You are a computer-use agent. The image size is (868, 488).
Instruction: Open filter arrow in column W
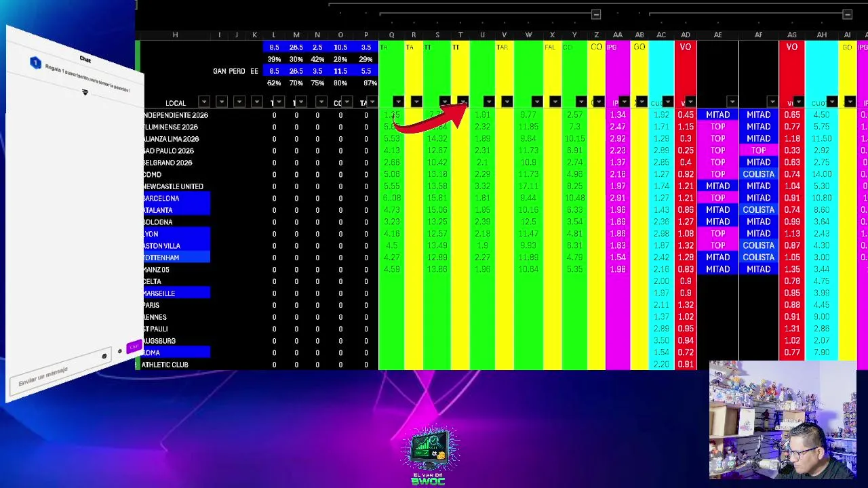pos(536,102)
